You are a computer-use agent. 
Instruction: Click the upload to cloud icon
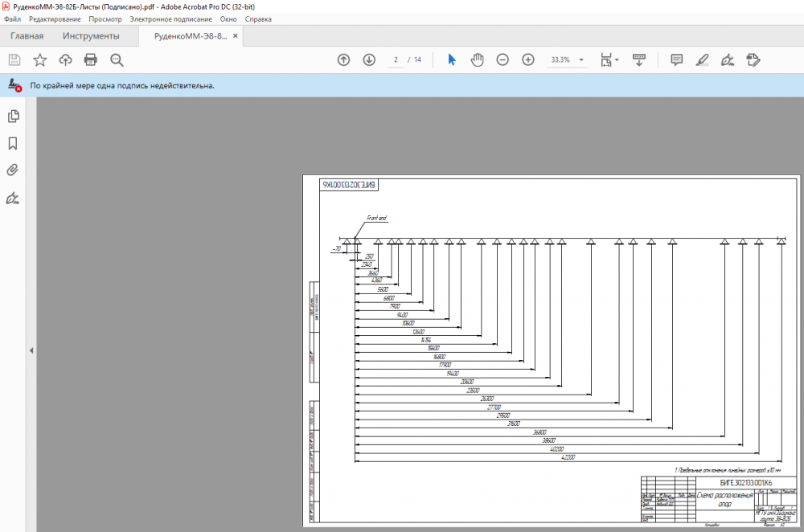coord(65,59)
